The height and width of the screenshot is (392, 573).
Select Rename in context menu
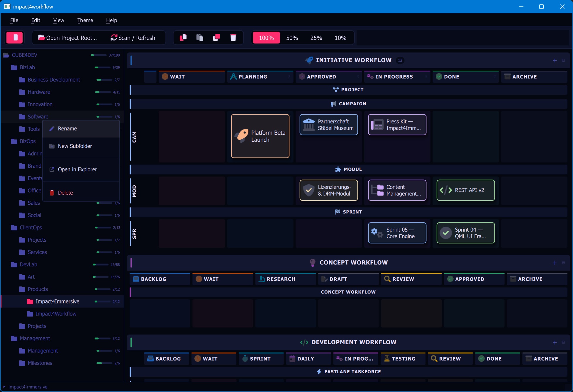tap(67, 129)
